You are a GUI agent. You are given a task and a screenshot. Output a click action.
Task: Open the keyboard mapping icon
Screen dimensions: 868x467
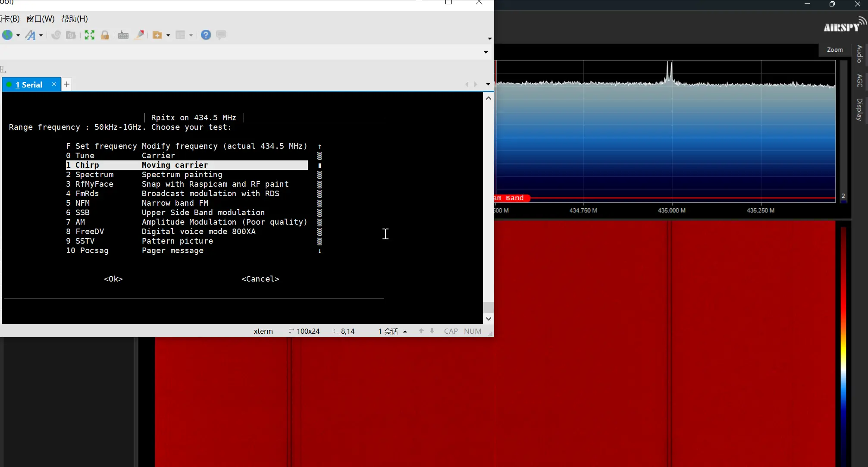pos(123,35)
